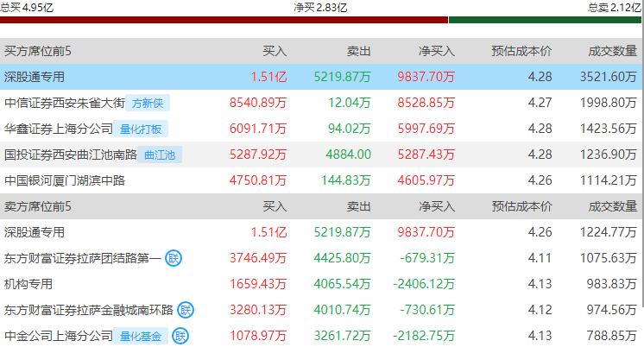Select 中信证券西安朱雀大街 seat name
This screenshot has width=644, height=347.
click(x=65, y=103)
